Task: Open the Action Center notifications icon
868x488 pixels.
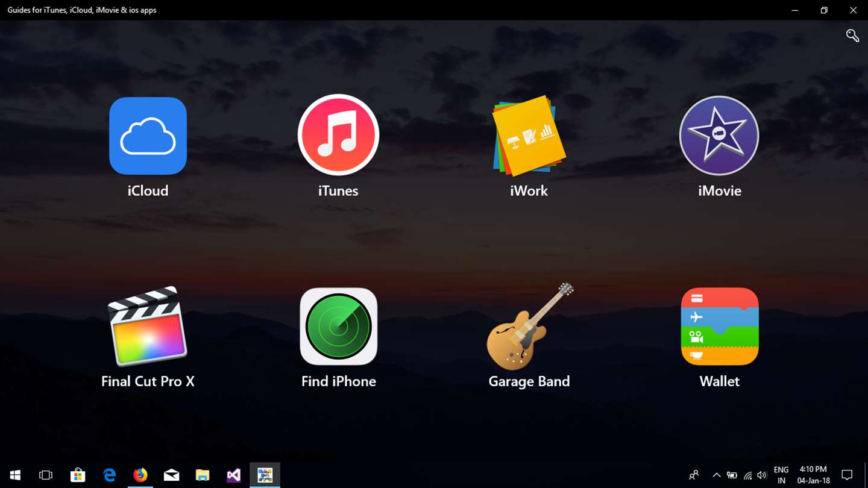Action: tap(847, 475)
